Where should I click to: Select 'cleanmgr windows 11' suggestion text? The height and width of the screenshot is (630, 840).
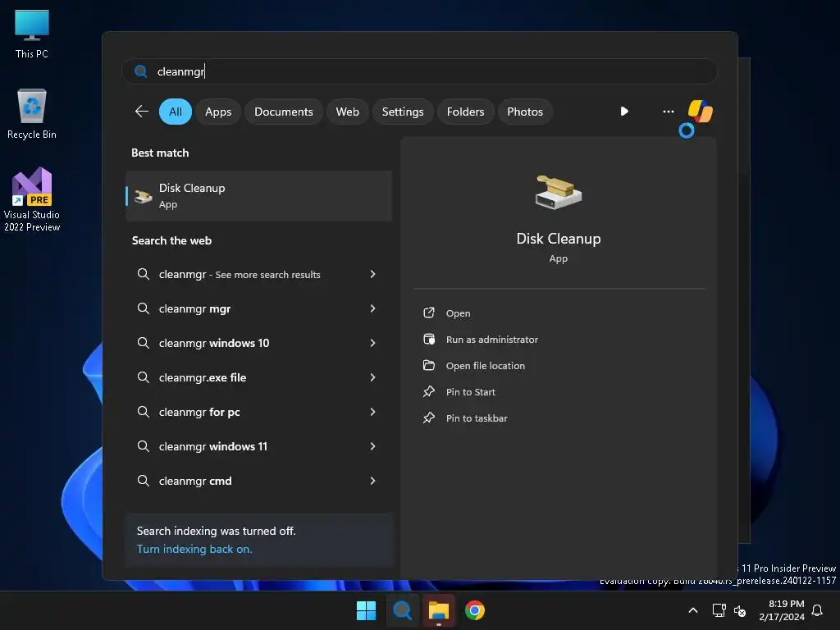[x=212, y=446]
